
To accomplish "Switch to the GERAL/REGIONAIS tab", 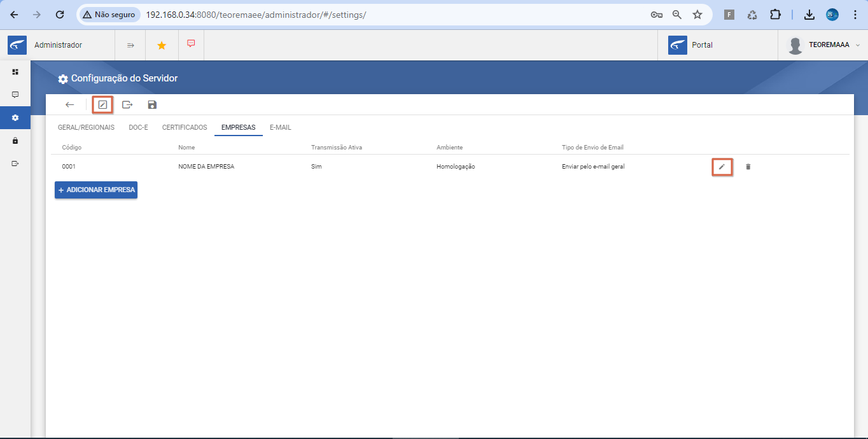I will pos(86,127).
